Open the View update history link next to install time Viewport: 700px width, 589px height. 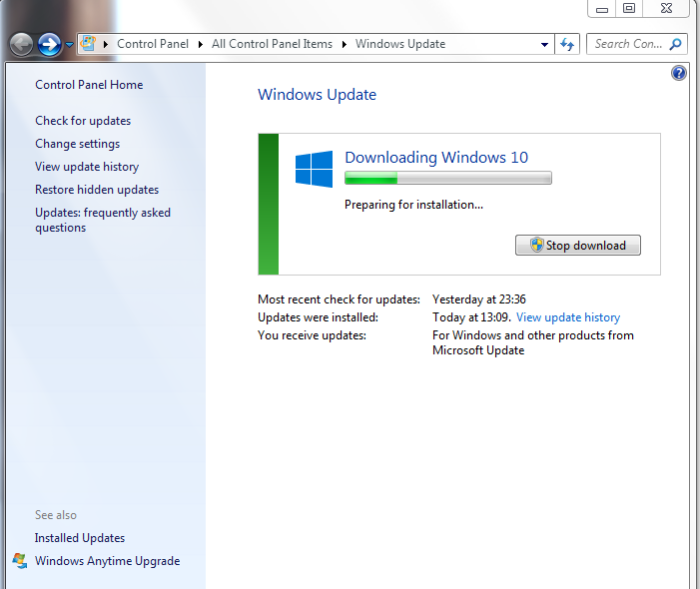point(567,317)
